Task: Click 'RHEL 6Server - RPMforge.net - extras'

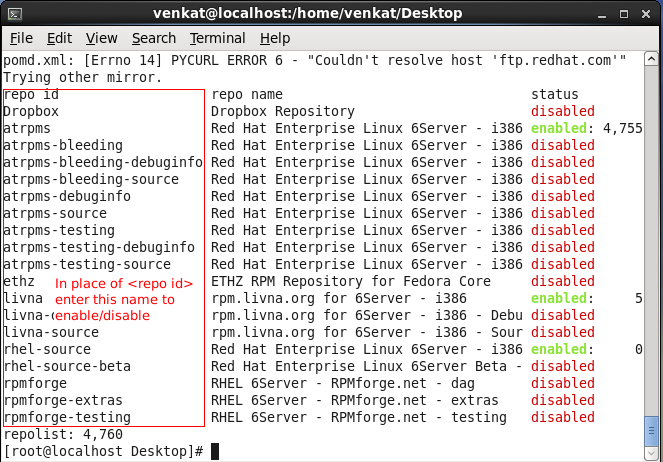Action: (355, 400)
